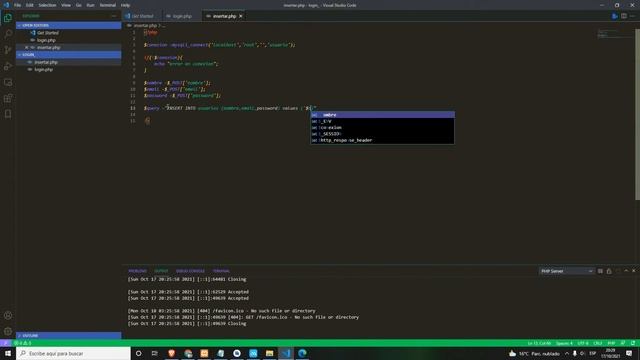Image resolution: width=640 pixels, height=360 pixels.
Task: Open the Accounts icon in activity bar
Action: [x=8, y=315]
